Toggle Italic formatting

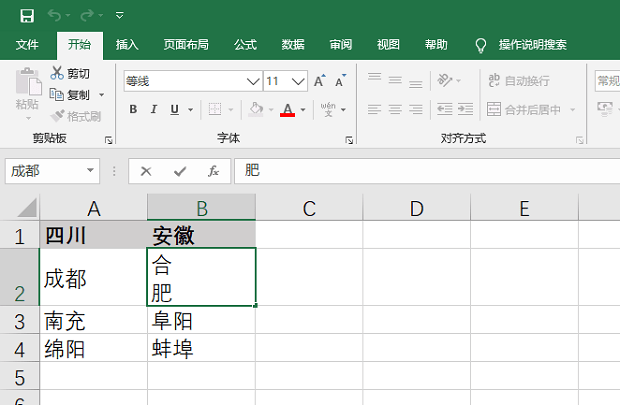[154, 109]
